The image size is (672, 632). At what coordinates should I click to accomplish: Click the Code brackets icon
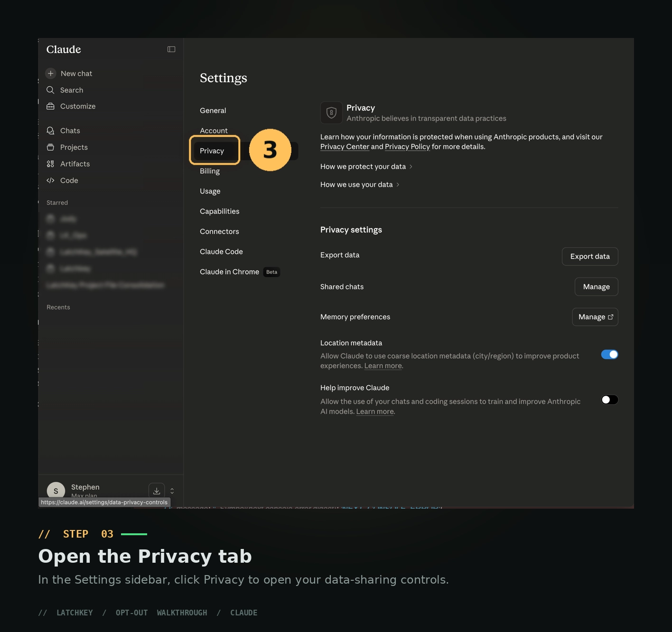pyautogui.click(x=50, y=180)
